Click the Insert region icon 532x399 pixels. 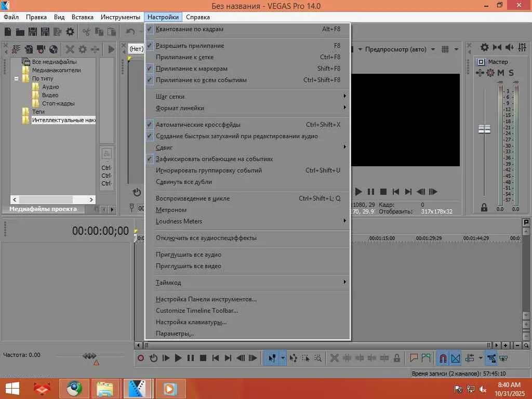426,358
